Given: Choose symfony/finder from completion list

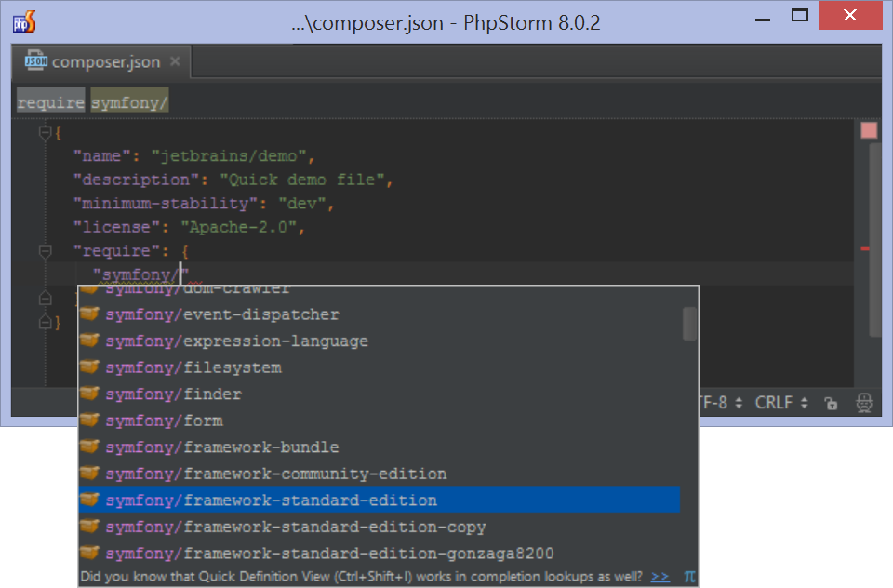Looking at the screenshot, I should pos(380,394).
